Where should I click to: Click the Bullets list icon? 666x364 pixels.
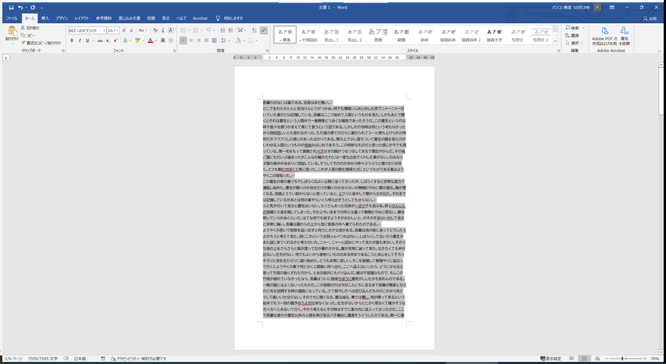[x=183, y=31]
